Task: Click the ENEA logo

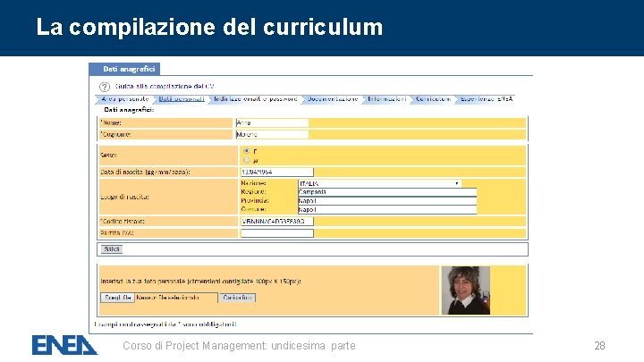Action: pos(65,345)
